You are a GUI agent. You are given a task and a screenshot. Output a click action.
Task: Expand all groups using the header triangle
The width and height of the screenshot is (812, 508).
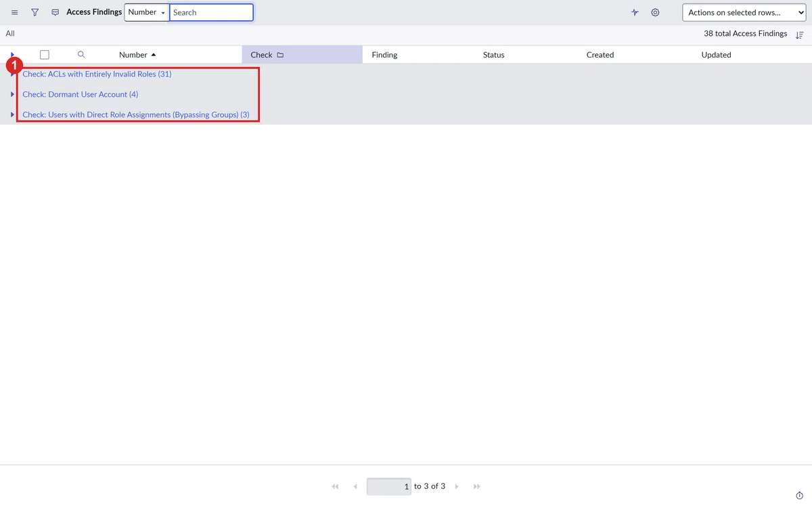12,54
